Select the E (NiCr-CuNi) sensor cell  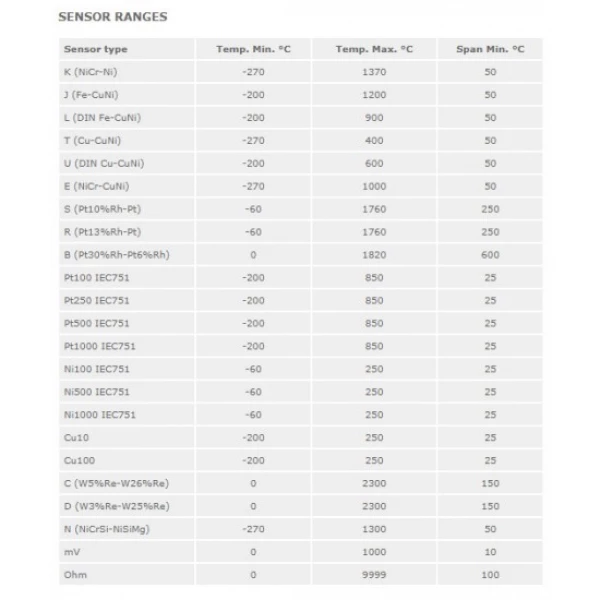pos(97,187)
